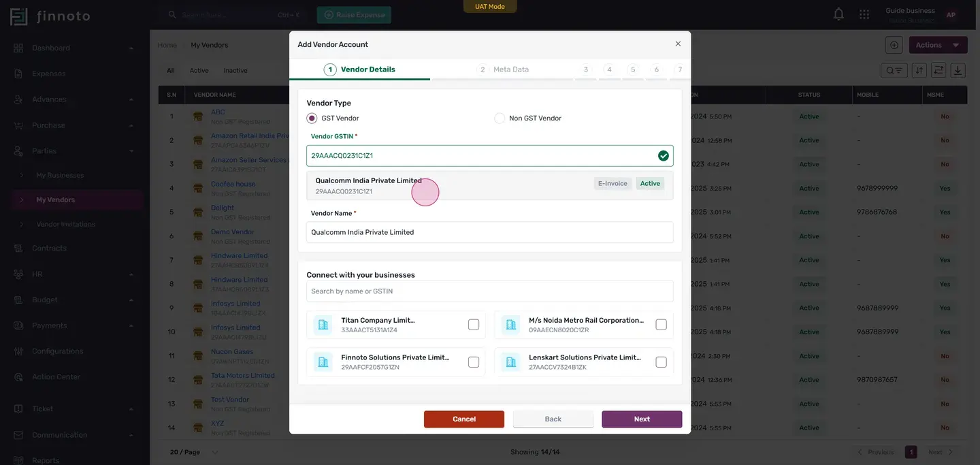Click the Action Center sidebar icon
Screen dimensions: 980x465
click(x=19, y=377)
